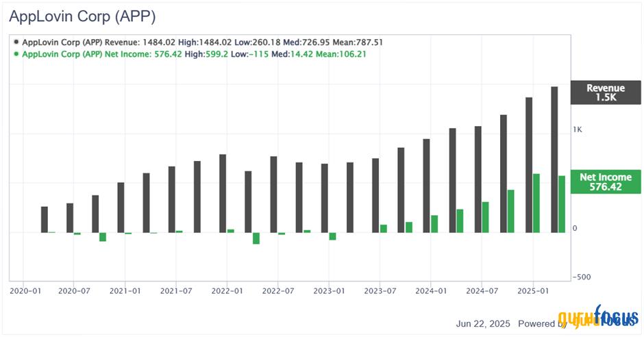
Task: Click the 2021-07 x-axis label
Action: pos(176,291)
